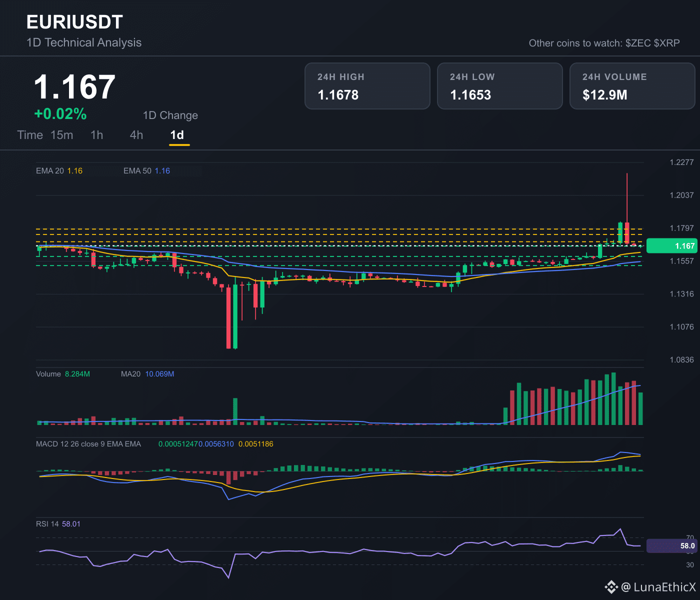Screen dimensions: 700x600
Task: Click the purple RSI 58.0 value tag
Action: point(672,546)
